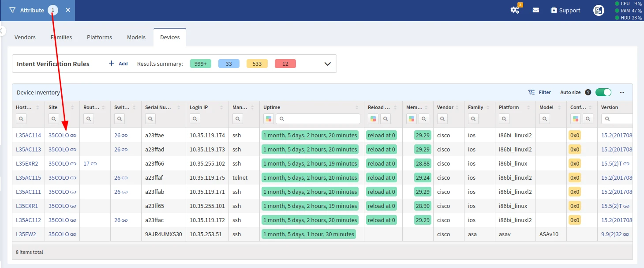
Task: Click link icon next to 35COLO for L35AC114
Action: [73, 136]
